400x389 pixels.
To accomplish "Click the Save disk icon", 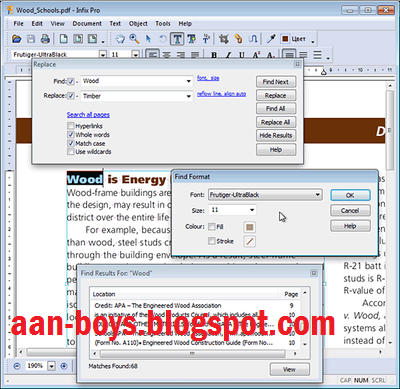I will pyautogui.click(x=31, y=39).
